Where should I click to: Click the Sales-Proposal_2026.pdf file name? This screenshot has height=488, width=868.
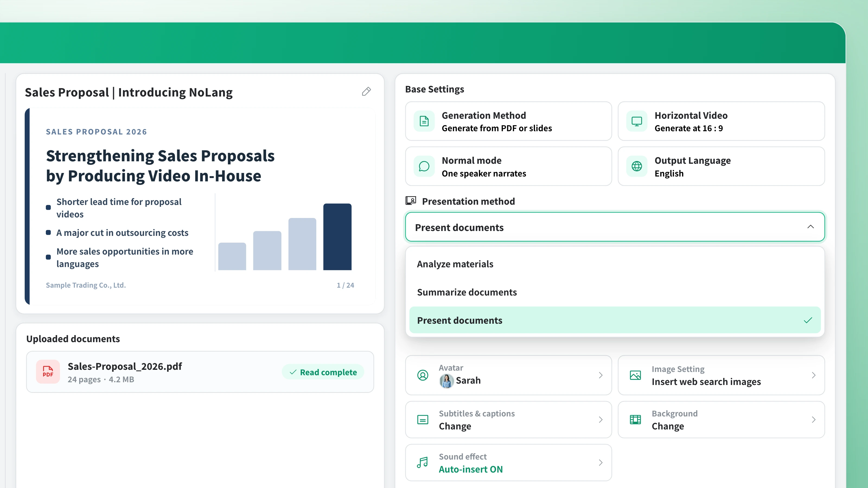pos(125,367)
